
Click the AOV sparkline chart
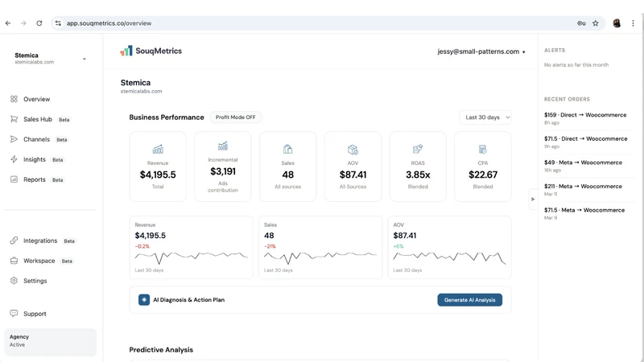[x=449, y=257]
